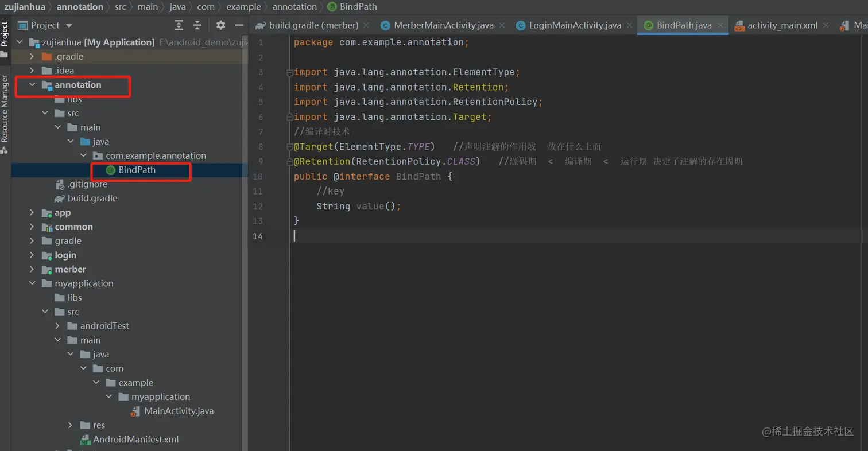Select .gitignore in the annotation module
Image resolution: width=868 pixels, height=451 pixels.
tap(87, 184)
